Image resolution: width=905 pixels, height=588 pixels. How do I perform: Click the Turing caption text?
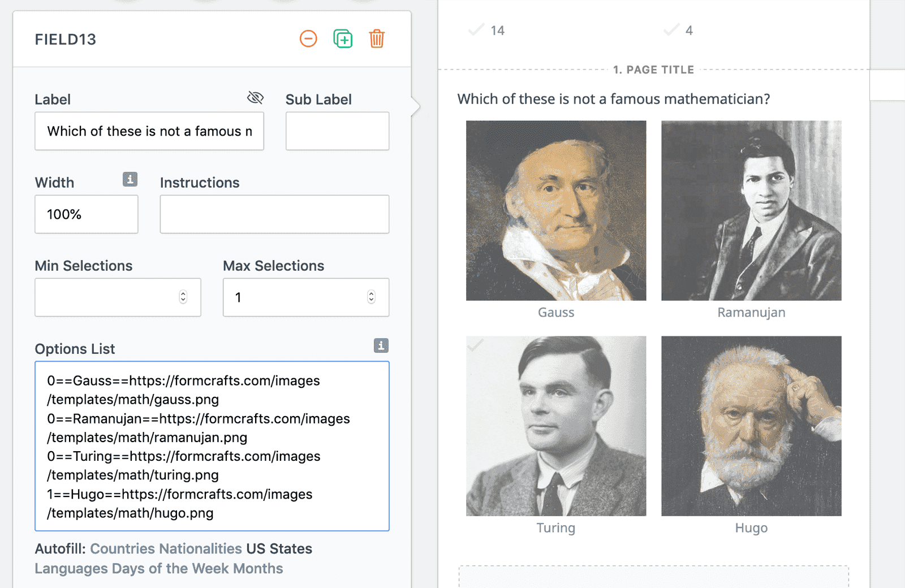556,528
